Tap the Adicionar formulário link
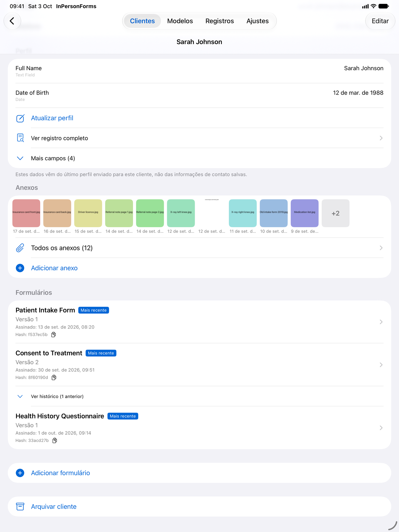 pos(60,473)
